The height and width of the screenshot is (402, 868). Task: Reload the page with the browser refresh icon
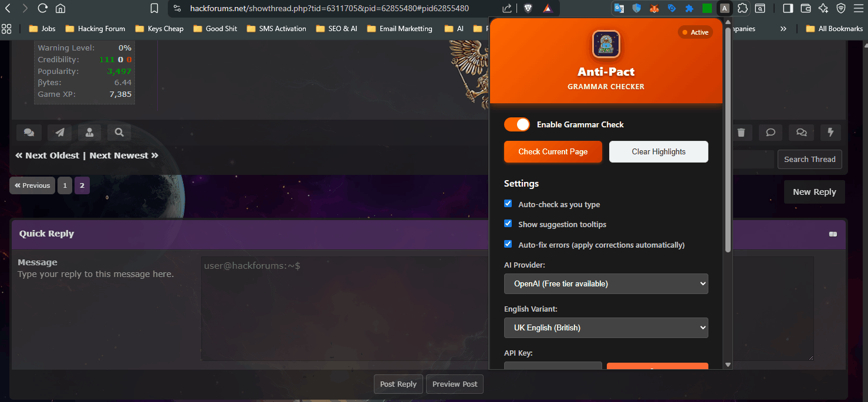[x=42, y=8]
